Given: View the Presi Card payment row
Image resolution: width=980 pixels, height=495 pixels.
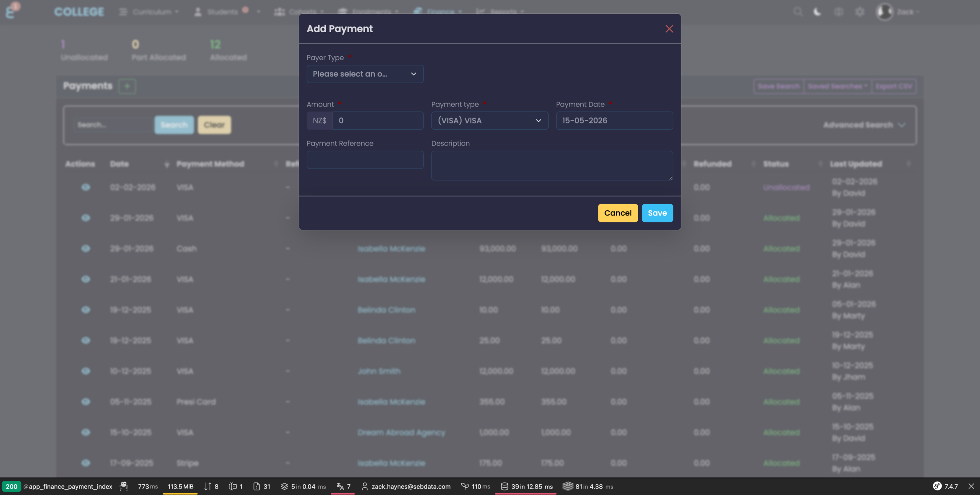Looking at the screenshot, I should coord(86,402).
